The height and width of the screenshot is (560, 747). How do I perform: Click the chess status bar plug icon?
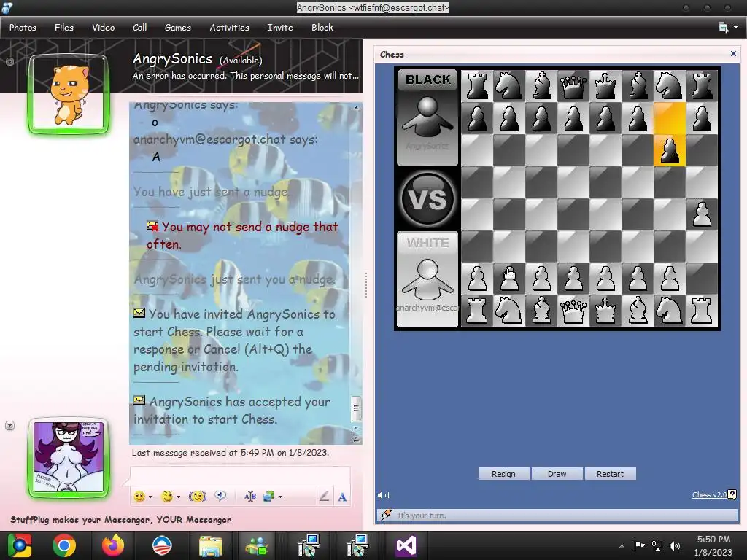(x=387, y=515)
